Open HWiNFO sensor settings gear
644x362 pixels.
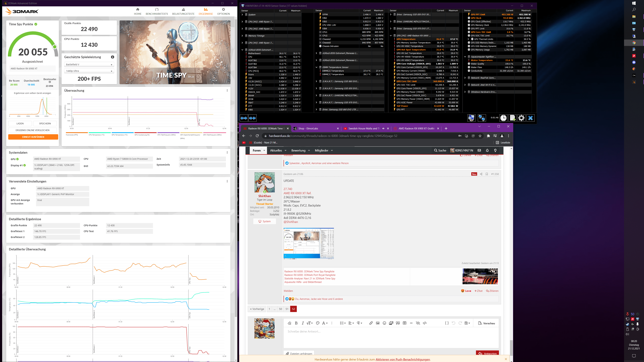click(x=521, y=118)
